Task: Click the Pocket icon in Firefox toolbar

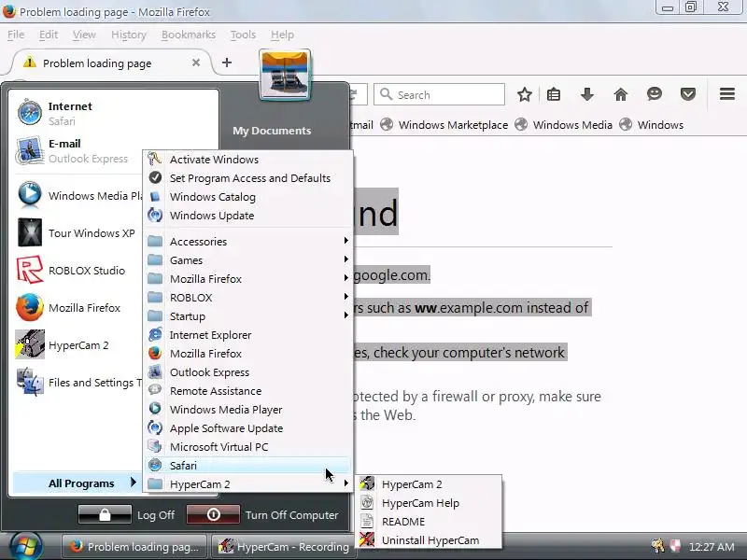Action: pos(688,94)
